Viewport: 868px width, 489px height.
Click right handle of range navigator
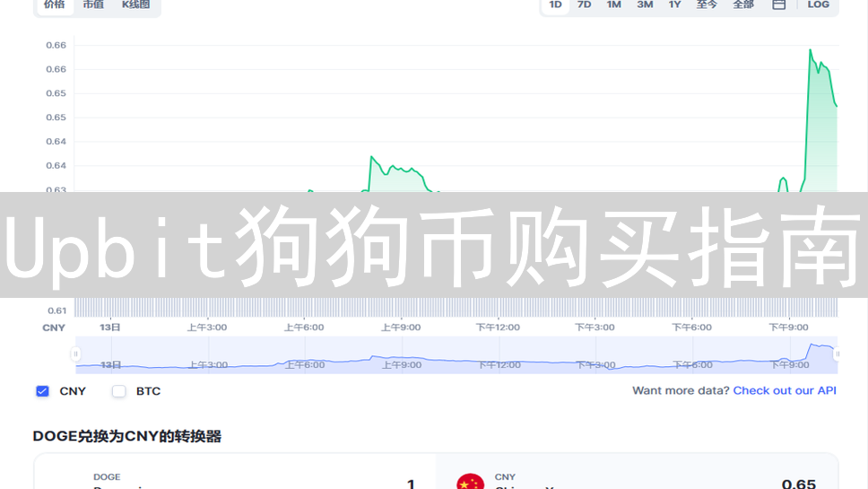coord(838,354)
